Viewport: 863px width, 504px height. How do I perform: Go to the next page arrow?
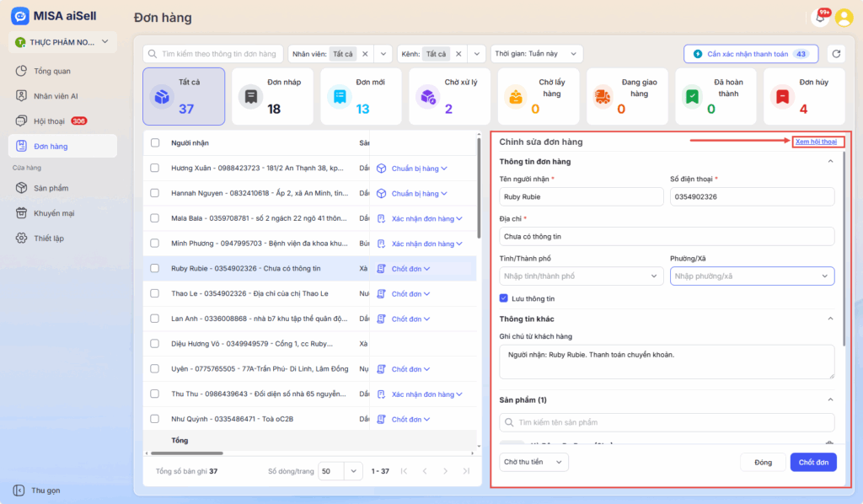(445, 471)
